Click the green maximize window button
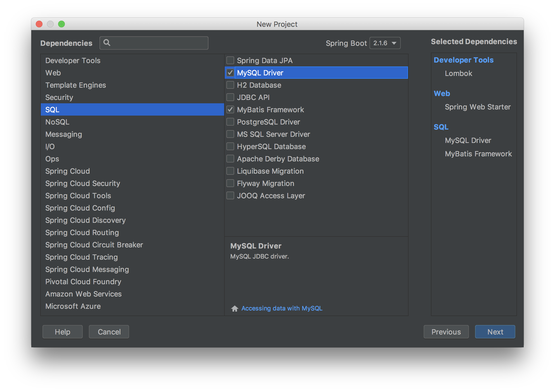555x392 pixels. (x=61, y=24)
